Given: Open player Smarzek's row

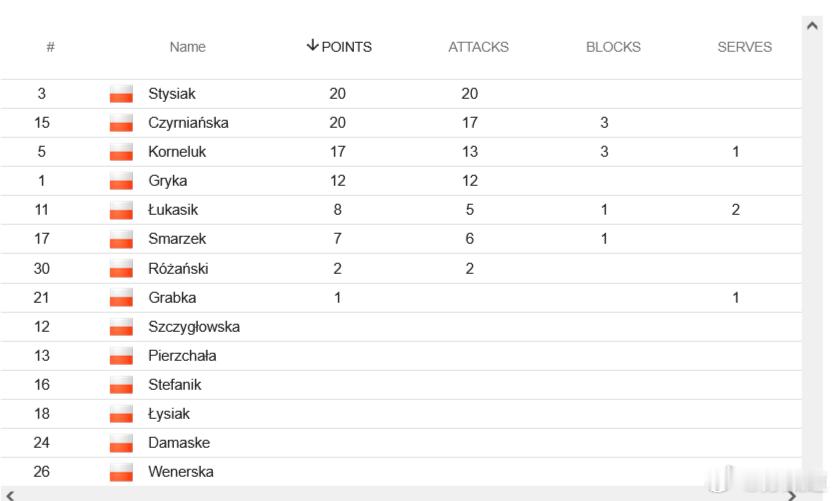Looking at the screenshot, I should (400, 239).
